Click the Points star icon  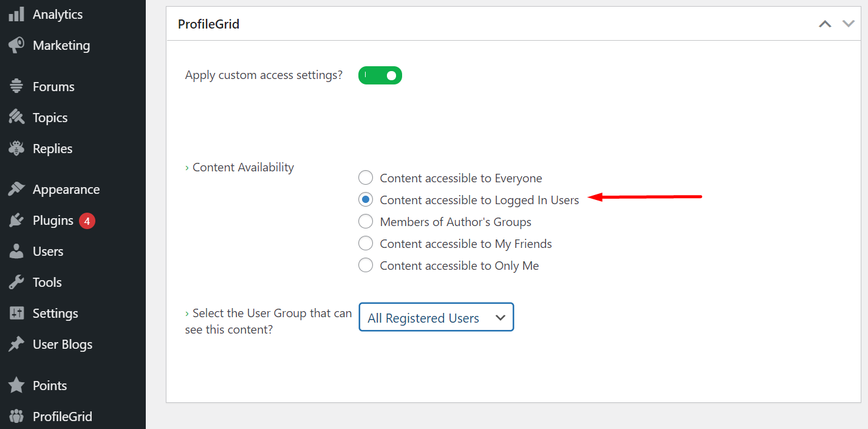click(x=16, y=386)
